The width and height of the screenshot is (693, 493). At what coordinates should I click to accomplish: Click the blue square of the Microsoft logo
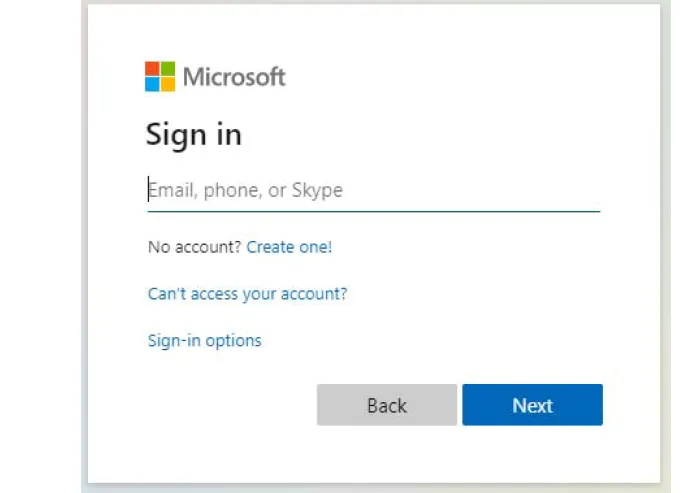click(x=153, y=84)
